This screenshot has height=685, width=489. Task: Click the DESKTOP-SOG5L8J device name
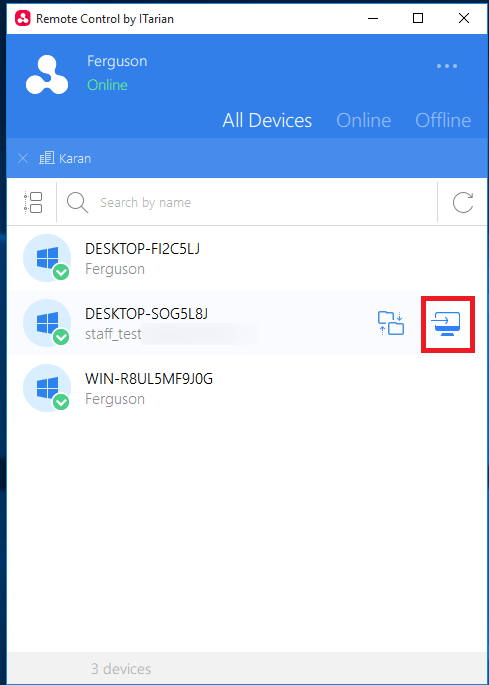tap(146, 314)
